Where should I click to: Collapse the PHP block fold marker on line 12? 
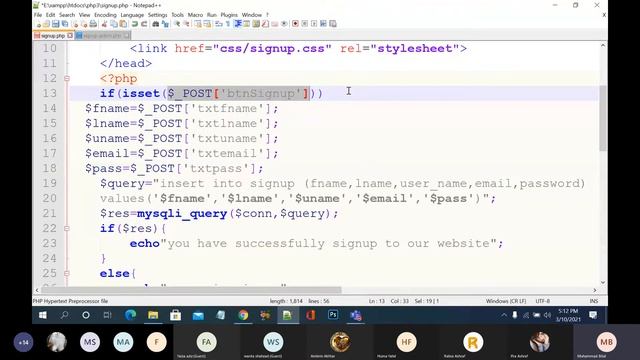coord(67,78)
